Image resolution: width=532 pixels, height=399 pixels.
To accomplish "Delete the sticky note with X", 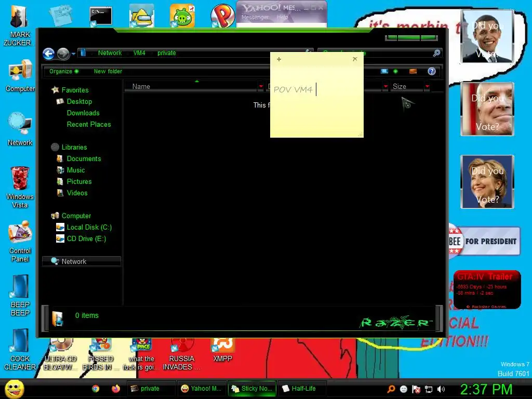I will [355, 59].
